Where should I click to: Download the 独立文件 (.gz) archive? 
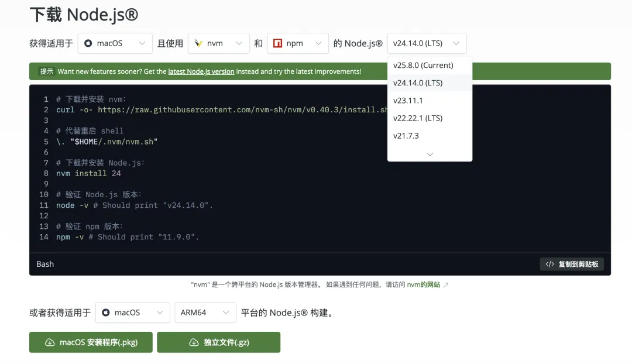tap(218, 342)
